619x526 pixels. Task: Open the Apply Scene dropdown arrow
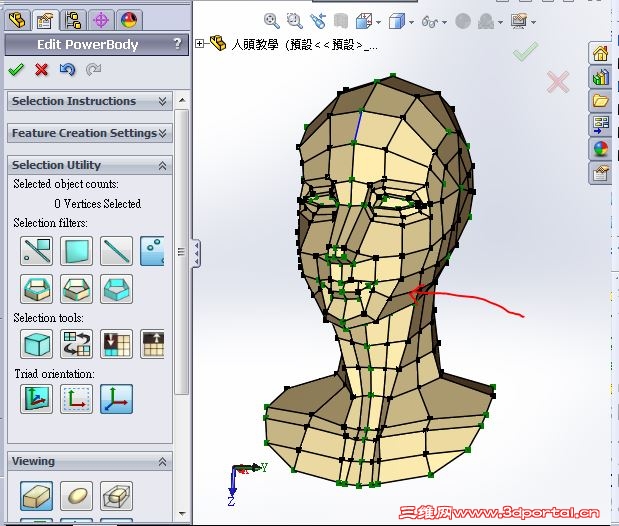500,22
